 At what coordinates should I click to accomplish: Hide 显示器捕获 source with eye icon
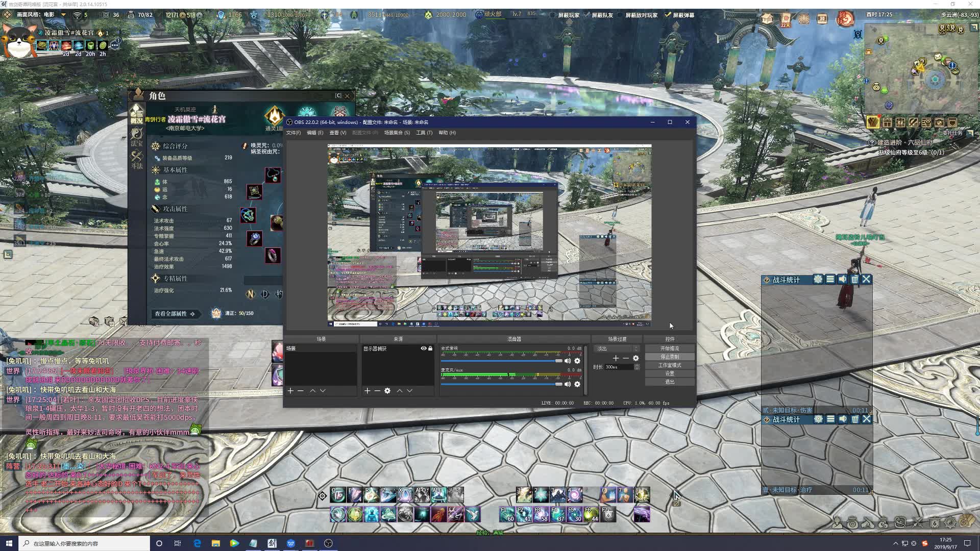423,348
